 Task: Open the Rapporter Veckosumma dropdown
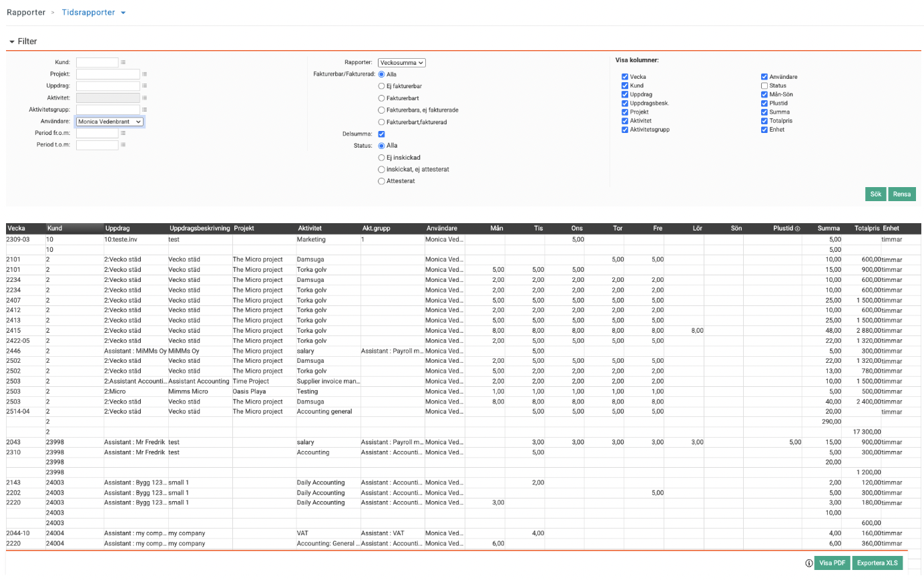pyautogui.click(x=401, y=63)
